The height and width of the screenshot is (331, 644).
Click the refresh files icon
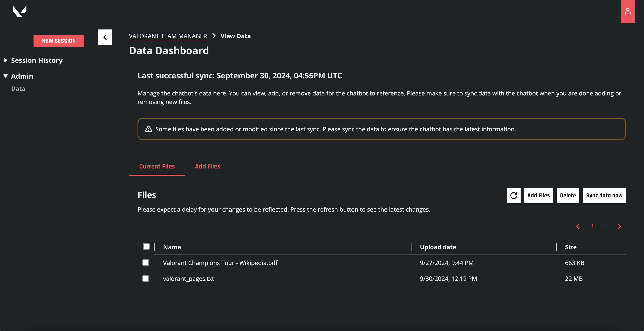(514, 195)
